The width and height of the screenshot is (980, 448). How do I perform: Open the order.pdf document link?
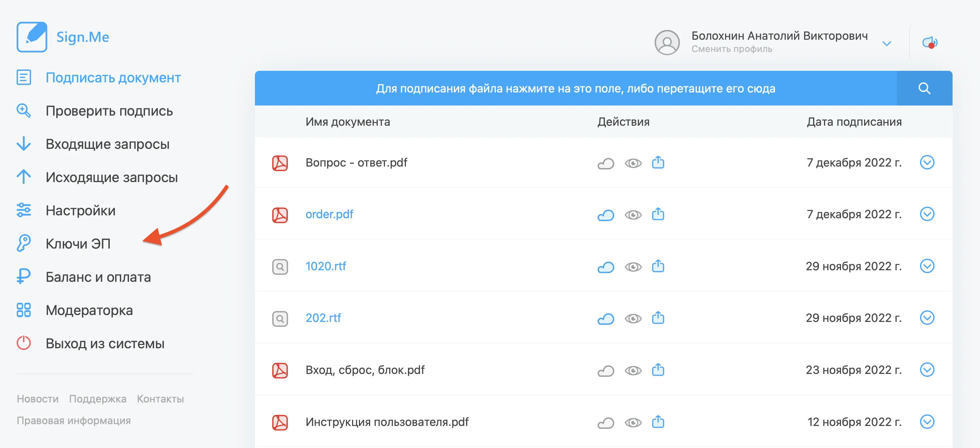329,214
